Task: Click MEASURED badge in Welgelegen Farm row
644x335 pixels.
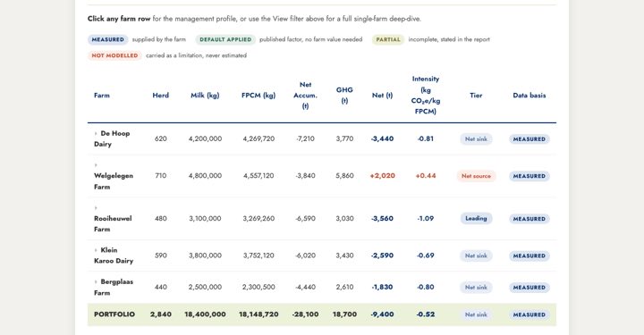Action: pos(530,176)
